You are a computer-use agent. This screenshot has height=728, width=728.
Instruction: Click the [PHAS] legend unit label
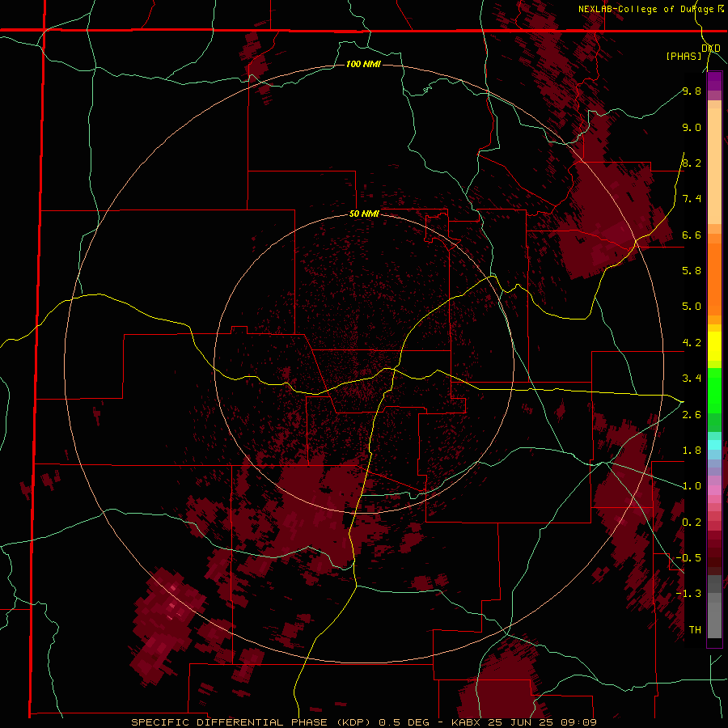[x=684, y=56]
